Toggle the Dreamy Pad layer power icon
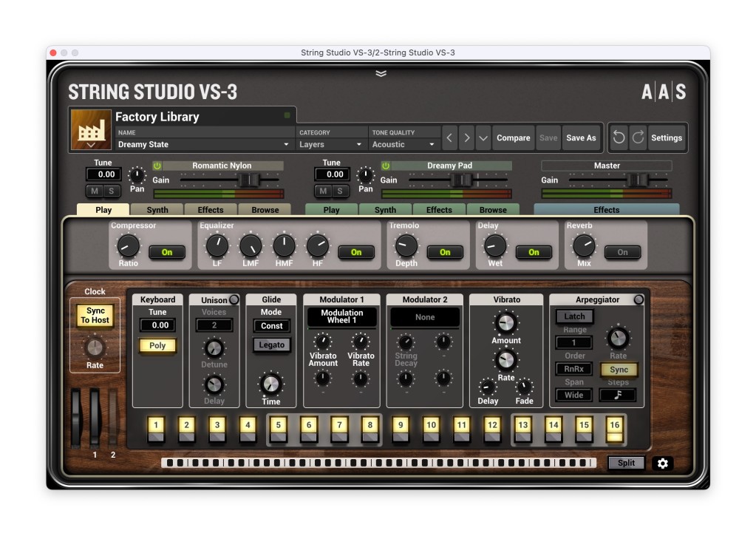756x536 pixels. [386, 166]
